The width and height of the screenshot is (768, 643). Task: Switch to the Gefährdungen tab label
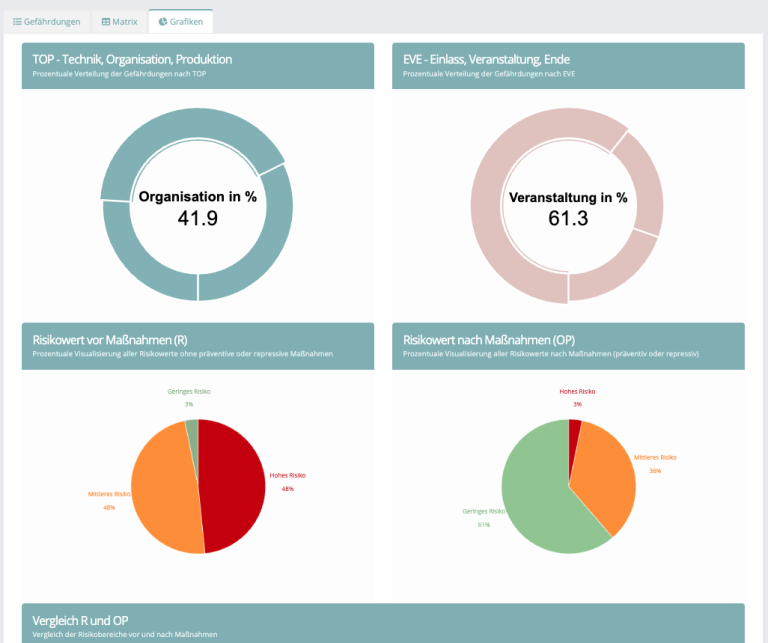pyautogui.click(x=52, y=21)
